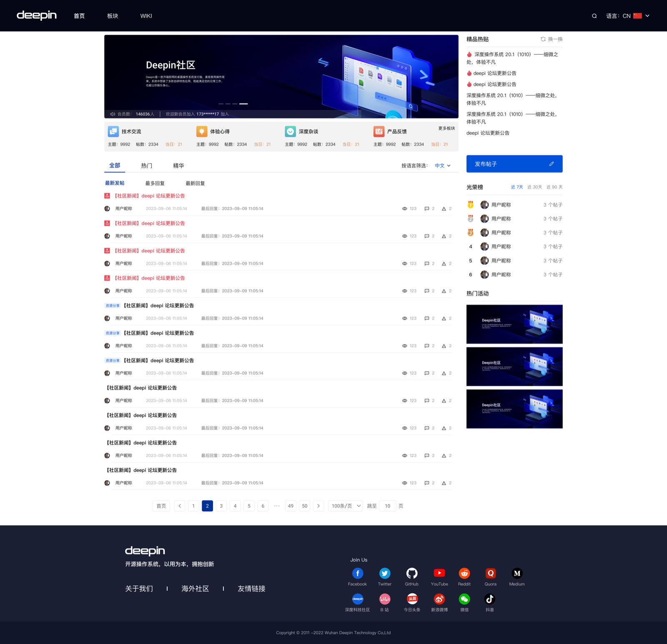
Task: Select page 2 in pagination
Action: point(207,506)
